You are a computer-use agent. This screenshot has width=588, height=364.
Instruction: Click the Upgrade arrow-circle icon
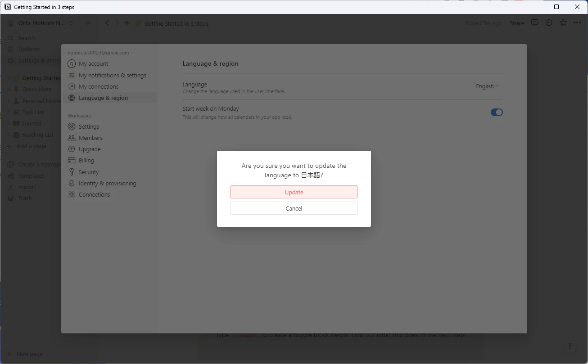click(x=72, y=149)
